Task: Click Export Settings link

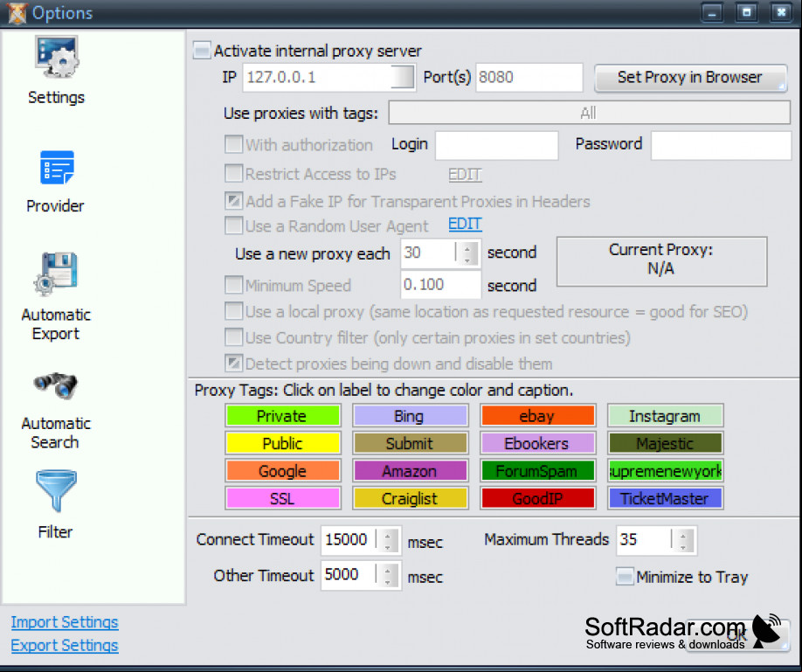Action: pyautogui.click(x=65, y=646)
